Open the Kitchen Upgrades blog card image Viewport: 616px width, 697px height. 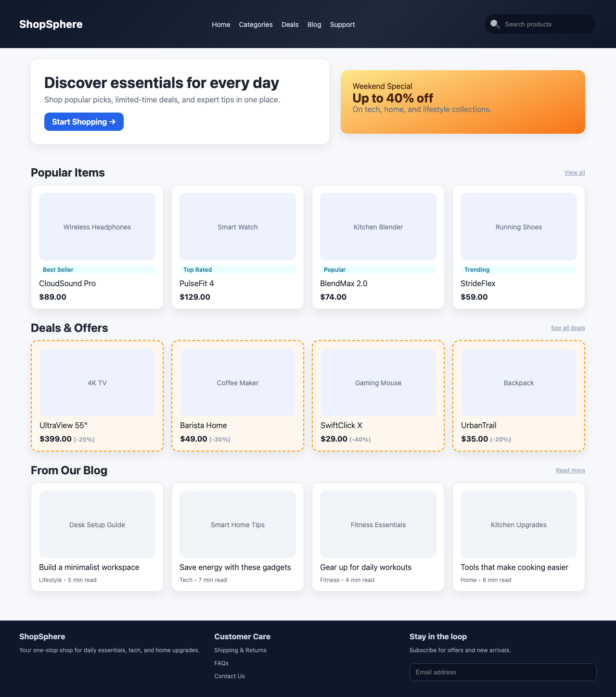tap(518, 524)
